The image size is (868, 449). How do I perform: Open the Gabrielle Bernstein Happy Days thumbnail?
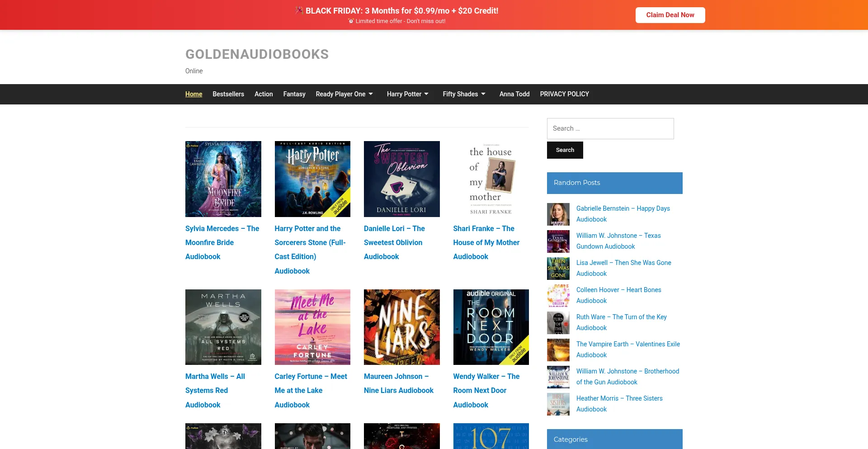(x=558, y=214)
